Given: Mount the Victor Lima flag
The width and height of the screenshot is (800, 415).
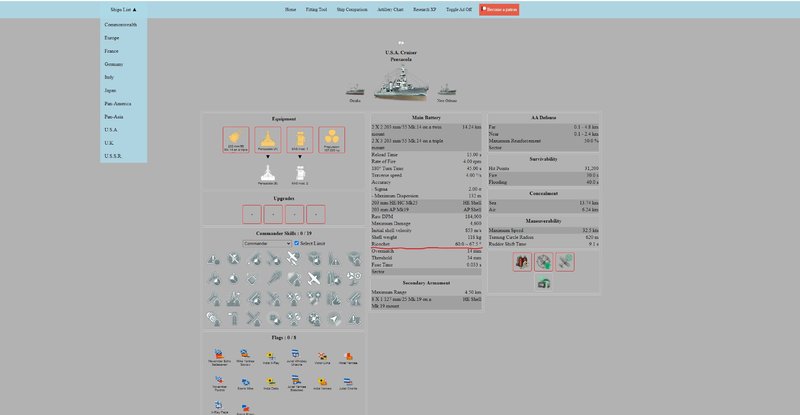Looking at the screenshot, I should coord(322,357).
